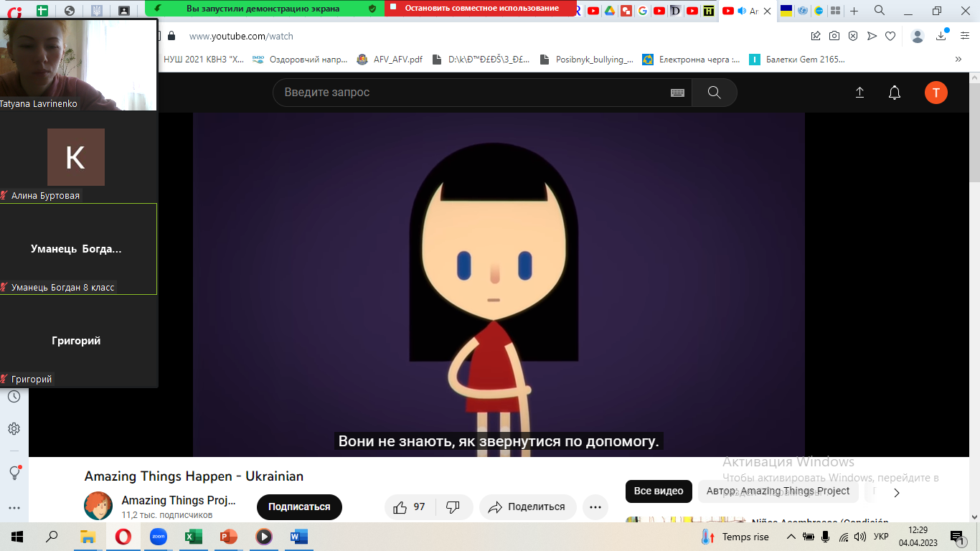Viewport: 980px width, 551px height.
Task: Open the НУШ 2021 КВНЗ bookmark
Action: point(204,60)
